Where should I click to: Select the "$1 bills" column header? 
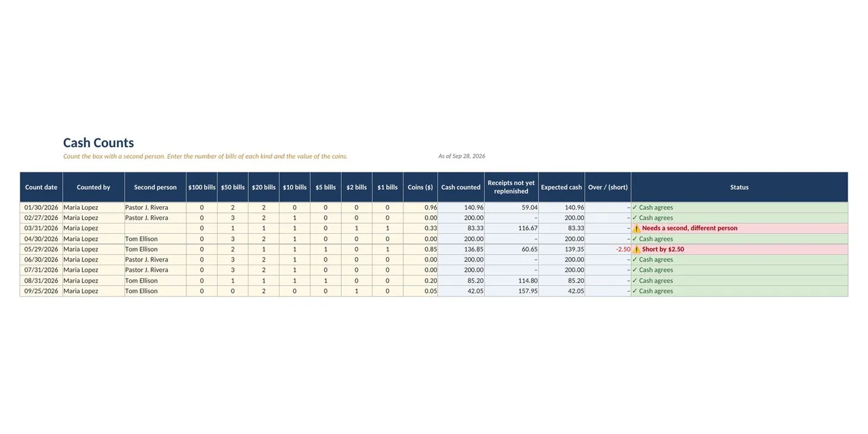[388, 187]
